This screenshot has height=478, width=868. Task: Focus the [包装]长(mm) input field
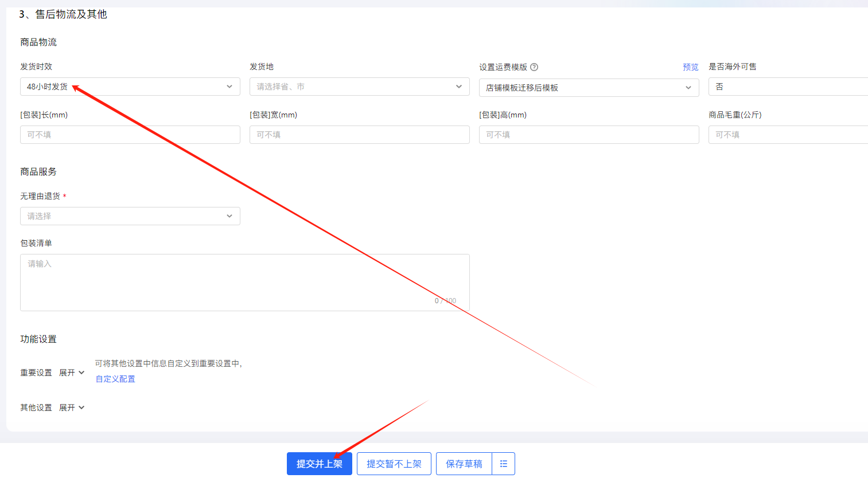coord(130,135)
